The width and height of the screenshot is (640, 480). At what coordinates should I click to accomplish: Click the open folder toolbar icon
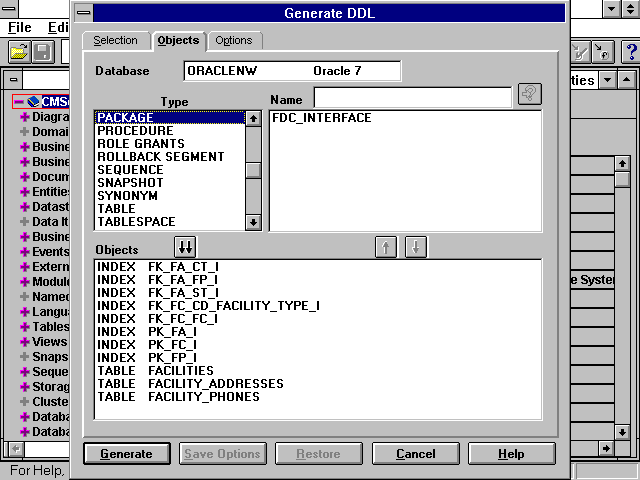19,51
